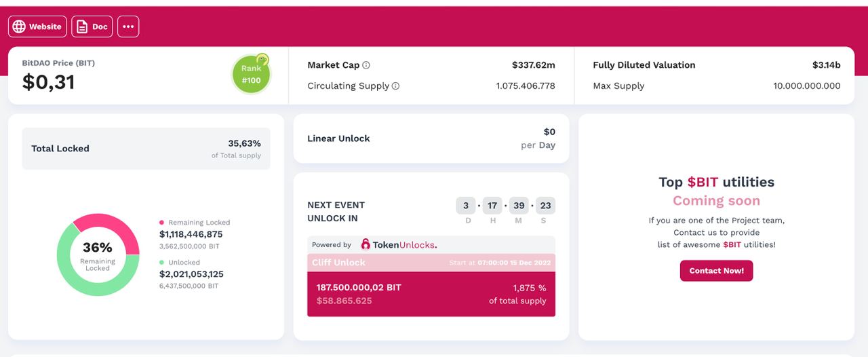This screenshot has height=357, width=868.
Task: Click the pink Remaining Locked legend dot
Action: [x=161, y=222]
